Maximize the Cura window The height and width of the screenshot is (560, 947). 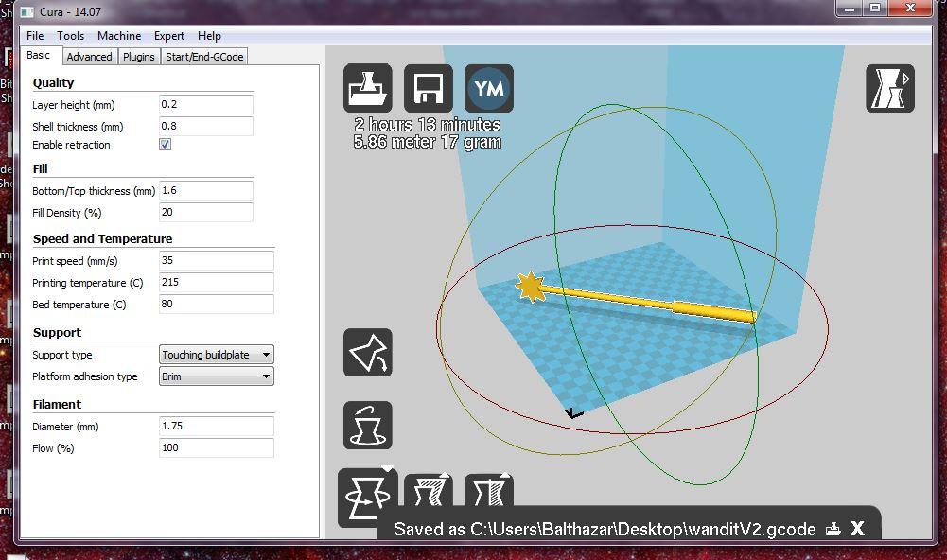tap(875, 9)
